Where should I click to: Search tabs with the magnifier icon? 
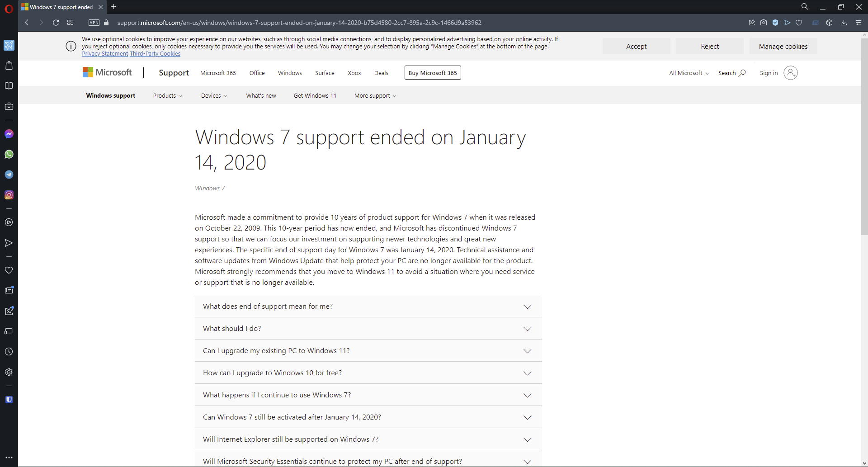tap(805, 7)
